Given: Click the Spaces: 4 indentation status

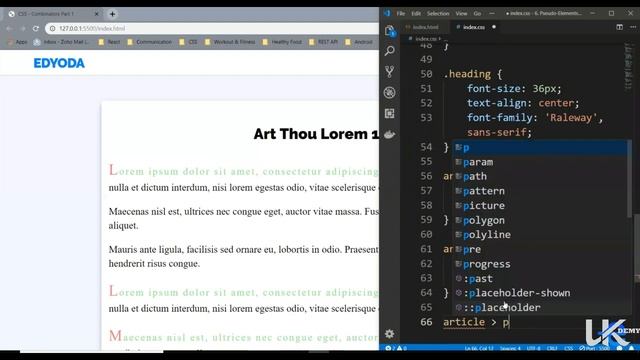Looking at the screenshot, I should click(510, 348).
